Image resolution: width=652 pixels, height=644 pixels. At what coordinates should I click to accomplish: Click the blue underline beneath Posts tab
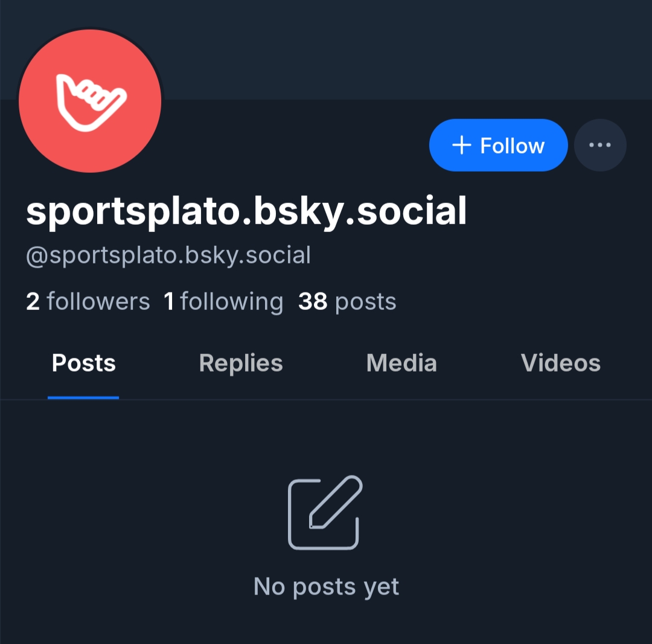83,397
